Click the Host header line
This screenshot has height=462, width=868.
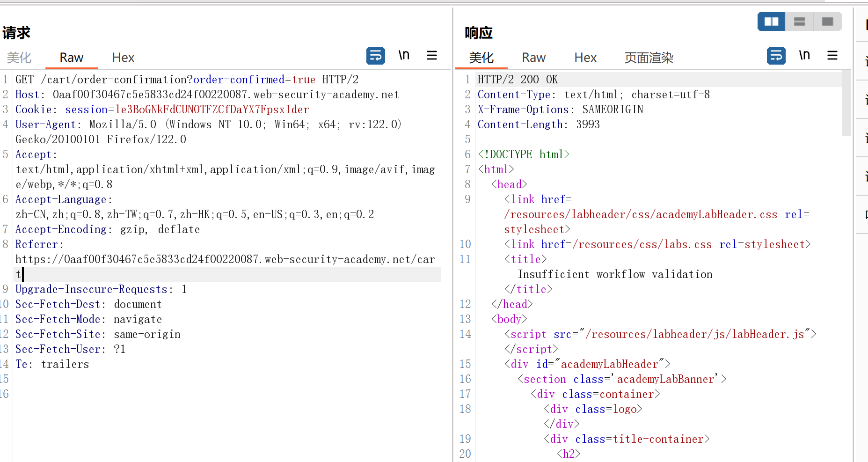click(207, 95)
